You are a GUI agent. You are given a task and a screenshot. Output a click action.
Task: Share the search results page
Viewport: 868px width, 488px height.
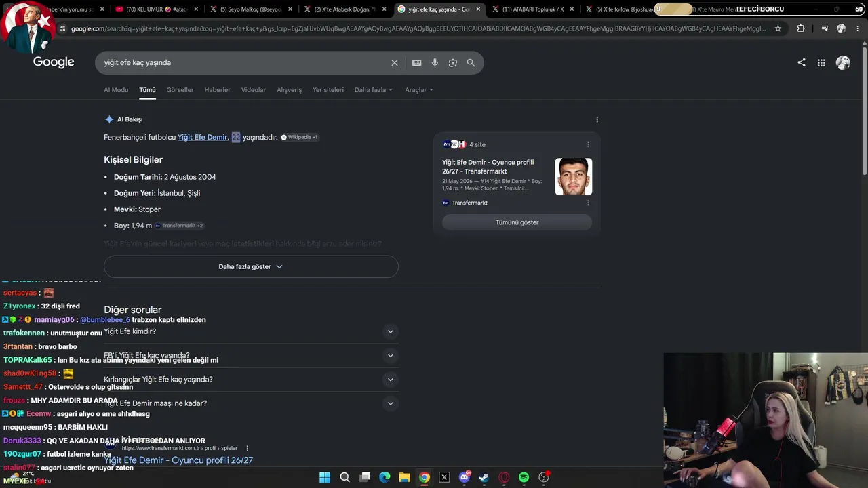point(802,62)
